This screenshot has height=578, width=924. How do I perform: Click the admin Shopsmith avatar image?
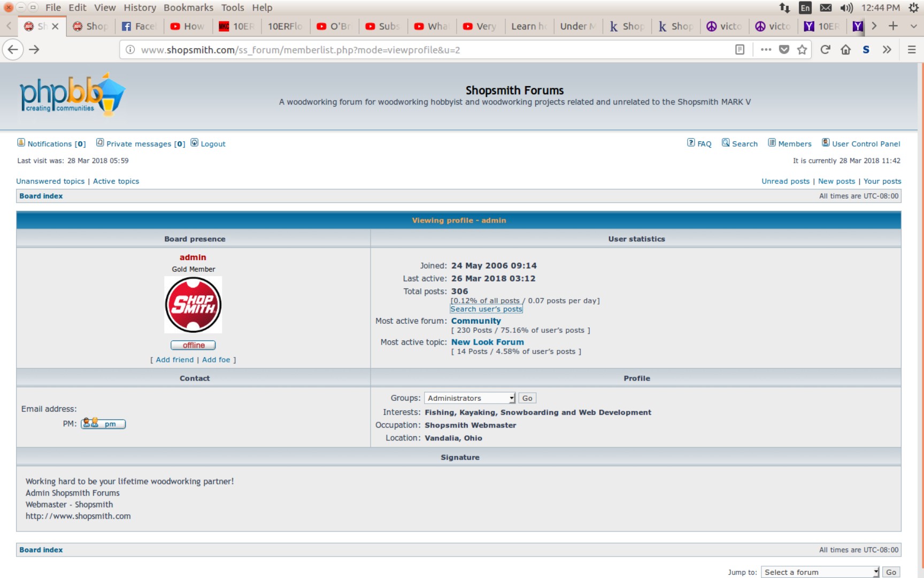coord(193,305)
